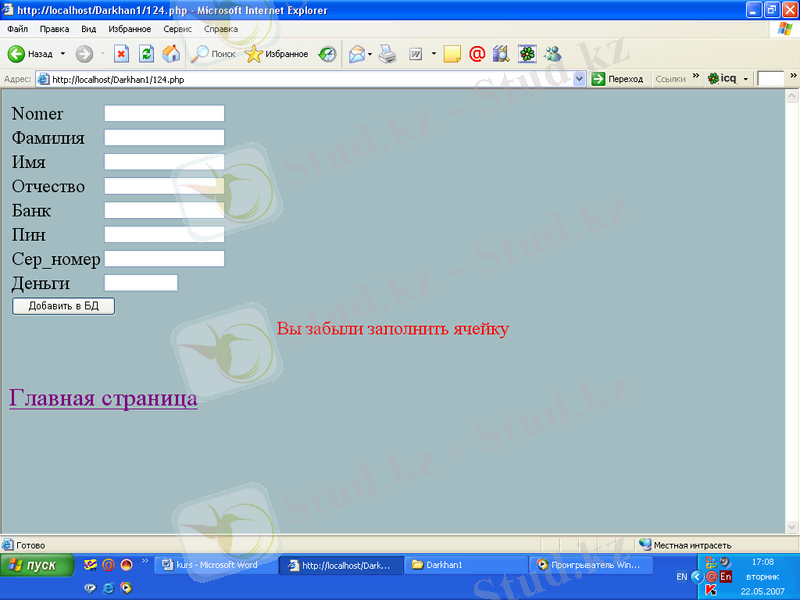Click the Edit with Word icon

[x=416, y=54]
